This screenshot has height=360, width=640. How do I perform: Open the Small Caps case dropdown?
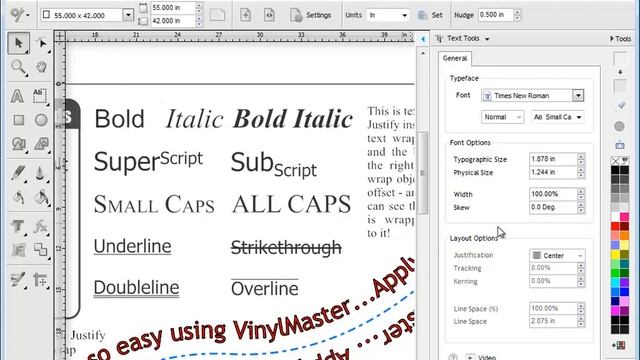tap(558, 117)
